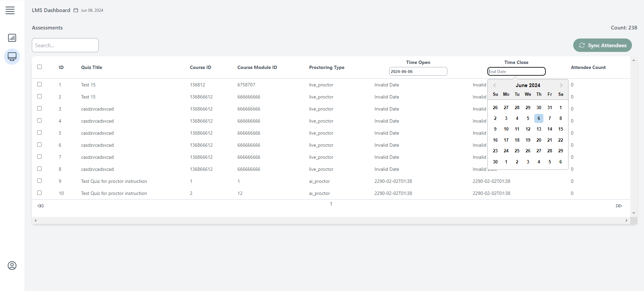Click Test 15 title in row 2
The height and width of the screenshot is (291, 644).
(x=88, y=97)
